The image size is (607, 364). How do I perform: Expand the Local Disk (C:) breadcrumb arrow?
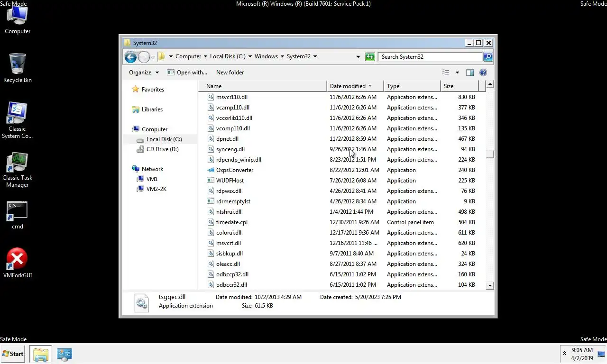tap(250, 56)
